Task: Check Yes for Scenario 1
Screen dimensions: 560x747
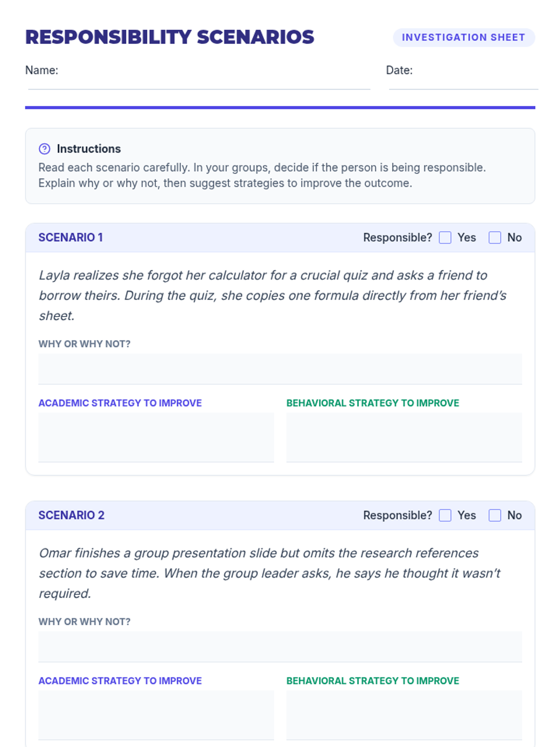Action: click(x=445, y=238)
